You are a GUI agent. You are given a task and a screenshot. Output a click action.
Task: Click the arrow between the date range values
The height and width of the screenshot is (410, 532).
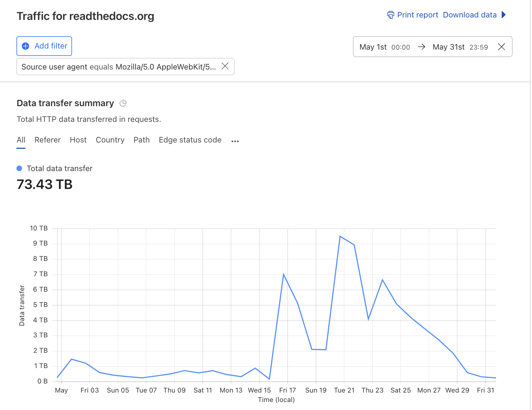coord(422,47)
